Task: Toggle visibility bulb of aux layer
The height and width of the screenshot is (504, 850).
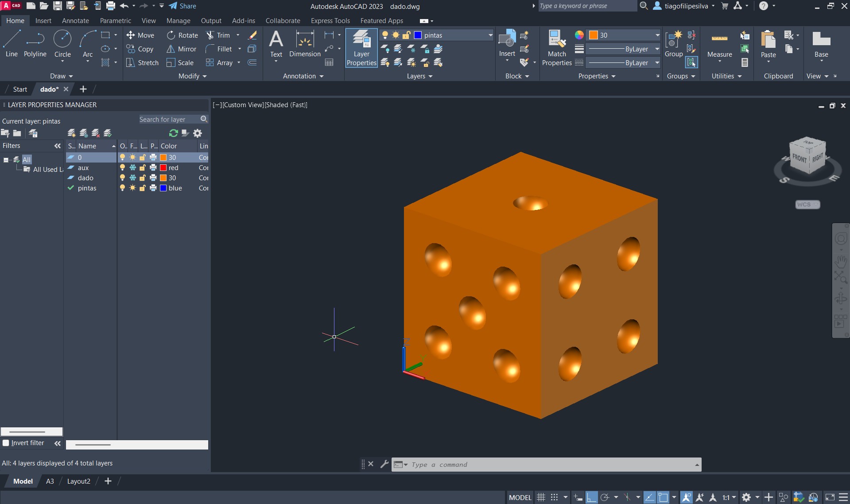Action: point(123,168)
